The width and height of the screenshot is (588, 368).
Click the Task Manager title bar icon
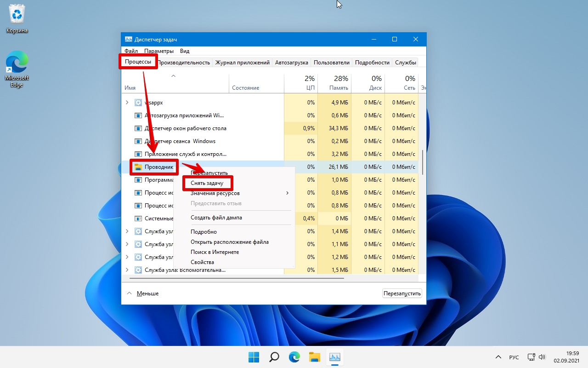click(129, 40)
